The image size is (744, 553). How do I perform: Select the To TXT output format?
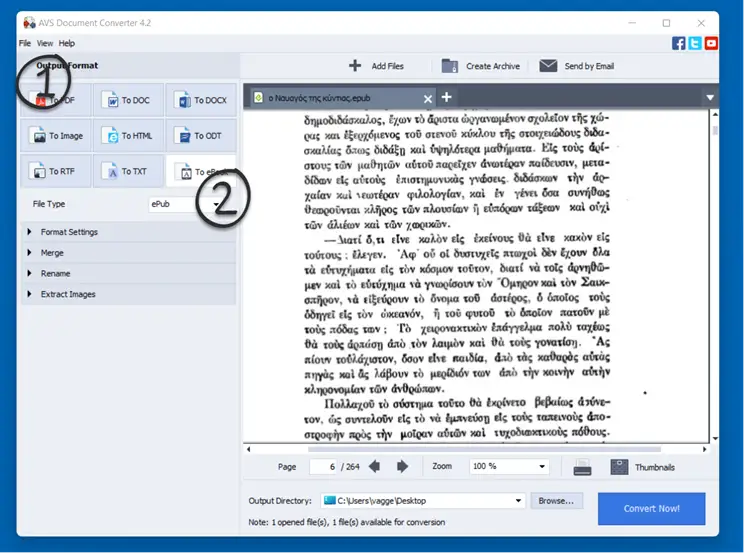tap(128, 171)
